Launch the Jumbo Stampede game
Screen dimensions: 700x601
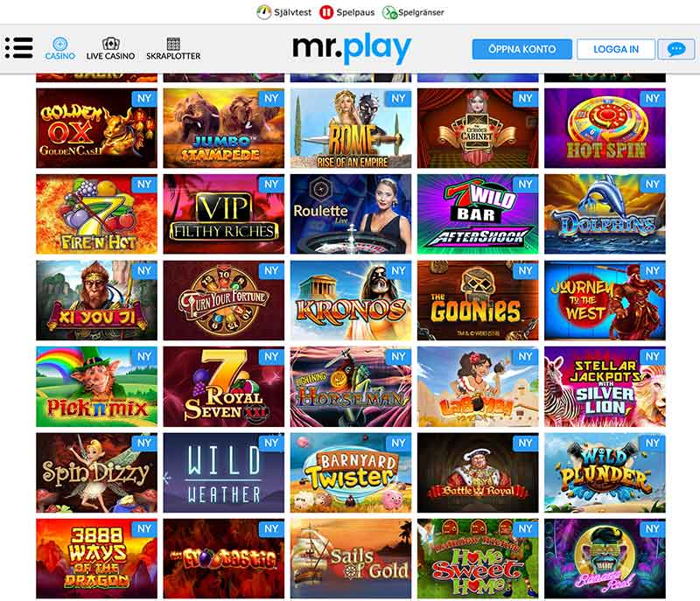pos(224,128)
